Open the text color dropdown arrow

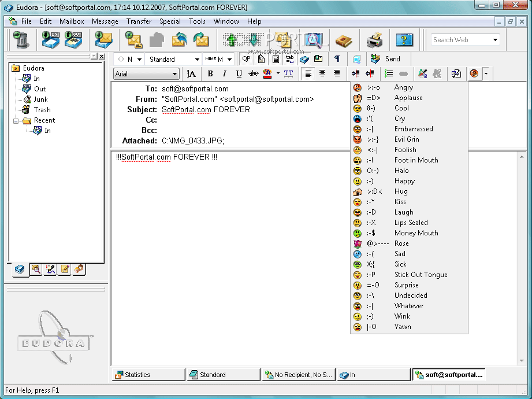(278, 73)
